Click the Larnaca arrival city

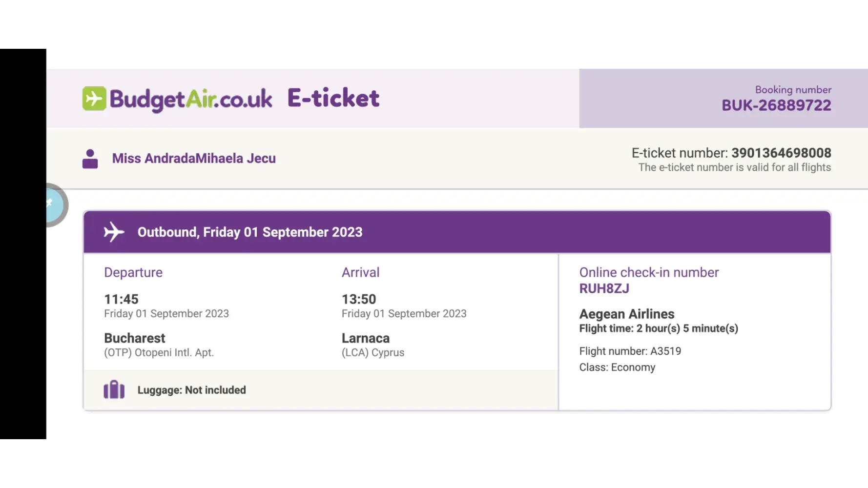(x=366, y=338)
